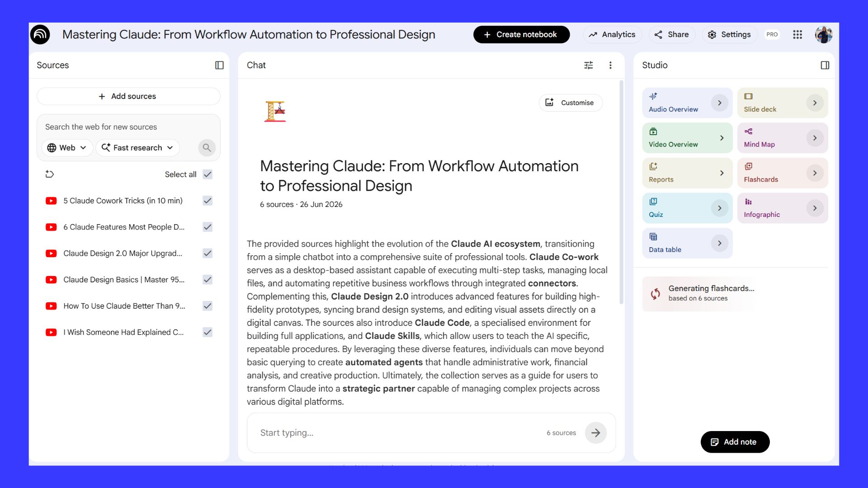Open source 5 Claude Cowork Tricks (in 10 min)
Screen dimensions: 868x488
coord(123,201)
